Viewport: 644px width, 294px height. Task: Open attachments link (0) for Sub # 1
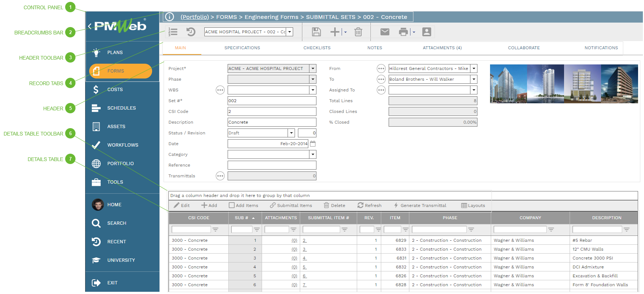point(294,240)
